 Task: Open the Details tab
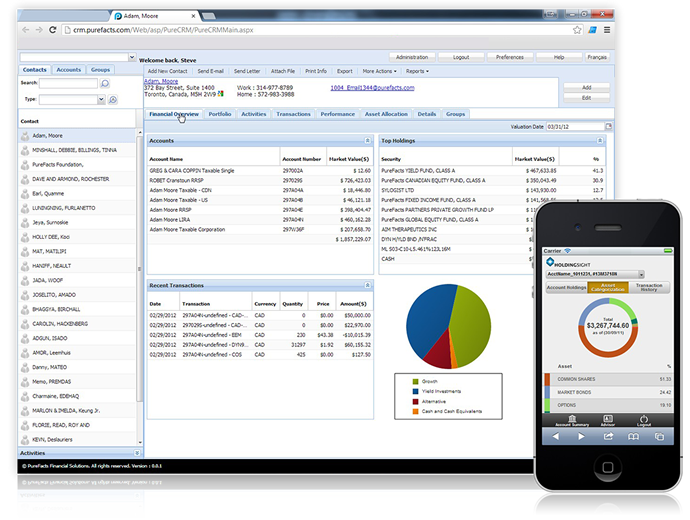426,114
